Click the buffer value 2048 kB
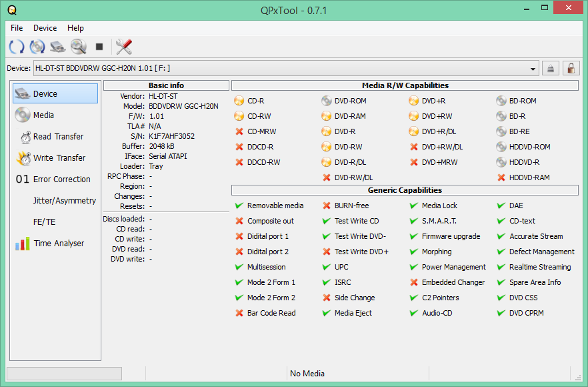588x387 pixels. (x=161, y=146)
